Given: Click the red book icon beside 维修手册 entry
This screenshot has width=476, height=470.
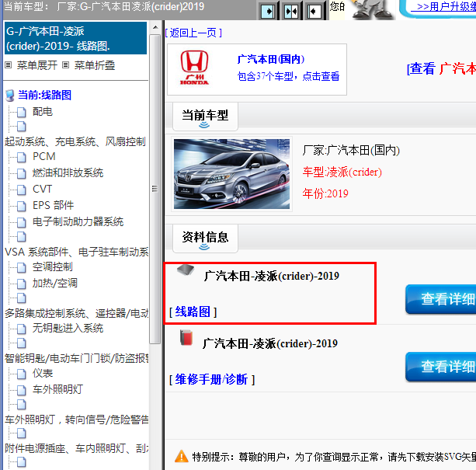Looking at the screenshot, I should click(x=185, y=338).
